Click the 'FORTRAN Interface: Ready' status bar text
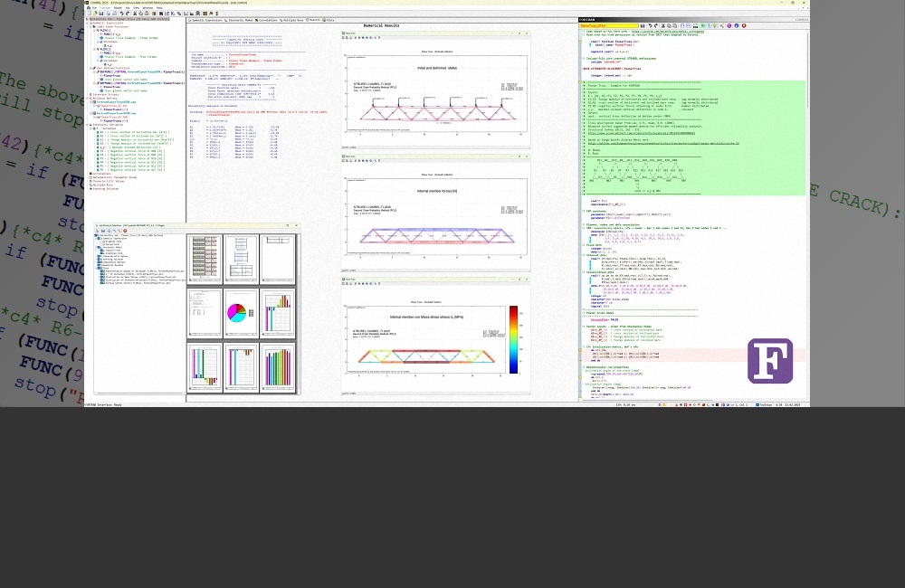The width and height of the screenshot is (905, 588). tap(103, 405)
